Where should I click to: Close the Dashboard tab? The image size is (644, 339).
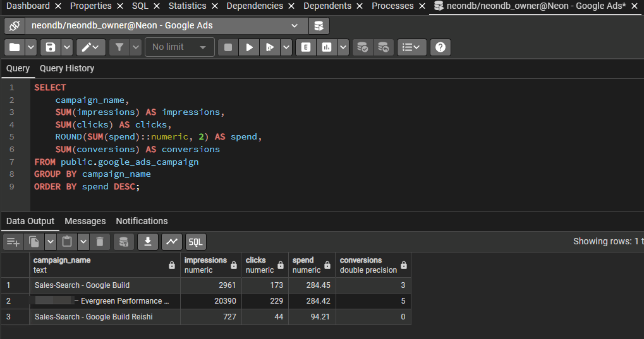[58, 6]
